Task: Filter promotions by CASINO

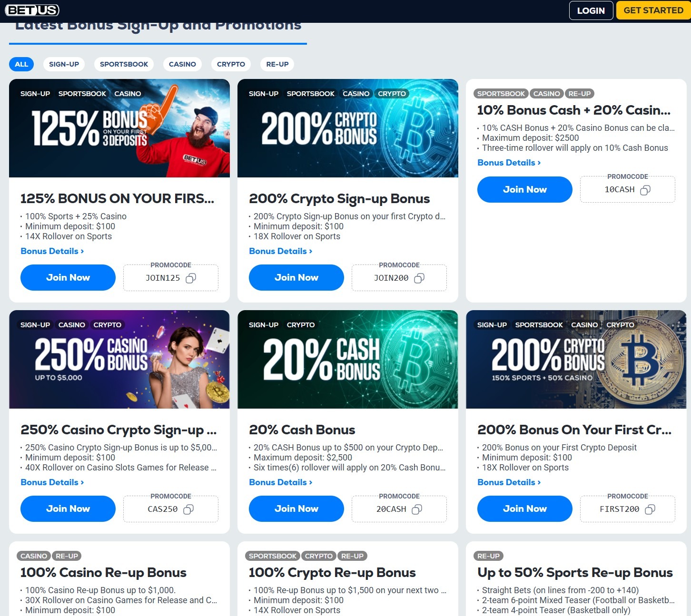Action: (182, 64)
